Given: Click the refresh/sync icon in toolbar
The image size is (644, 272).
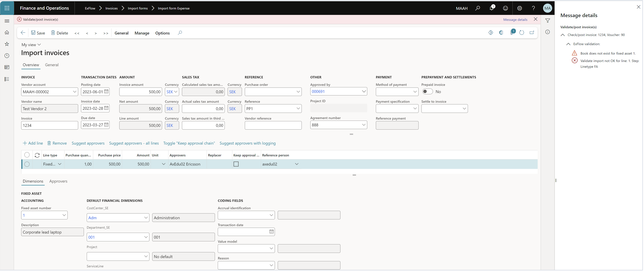Looking at the screenshot, I should coord(522,32).
